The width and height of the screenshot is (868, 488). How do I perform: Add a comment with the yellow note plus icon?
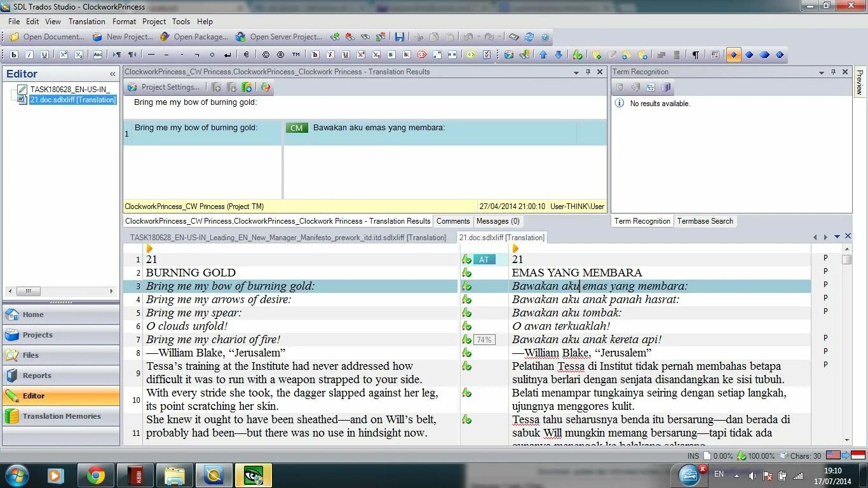pyautogui.click(x=596, y=55)
